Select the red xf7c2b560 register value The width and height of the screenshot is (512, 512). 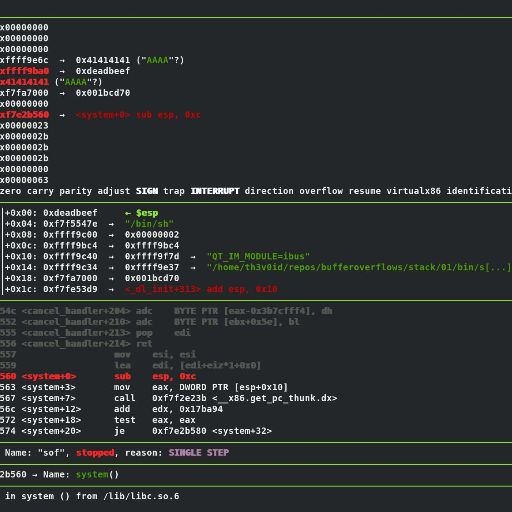pyautogui.click(x=24, y=115)
